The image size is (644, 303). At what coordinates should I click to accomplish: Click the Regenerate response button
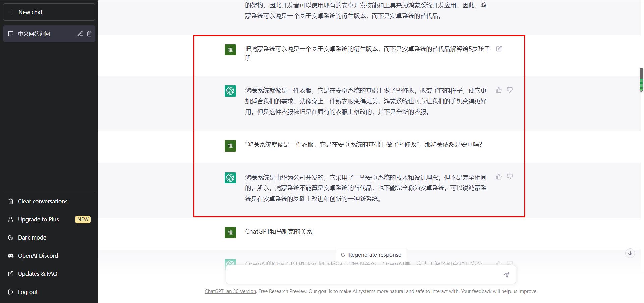pos(371,255)
